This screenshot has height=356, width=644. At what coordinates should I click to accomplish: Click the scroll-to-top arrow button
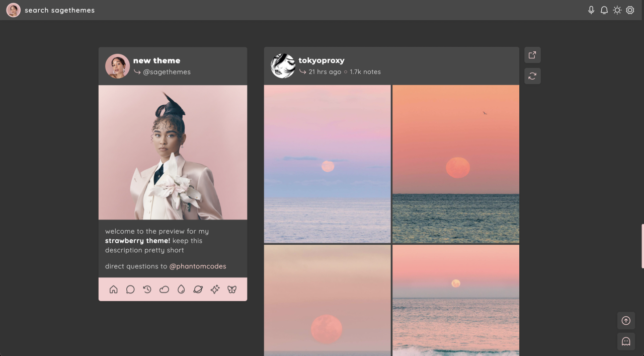point(626,320)
